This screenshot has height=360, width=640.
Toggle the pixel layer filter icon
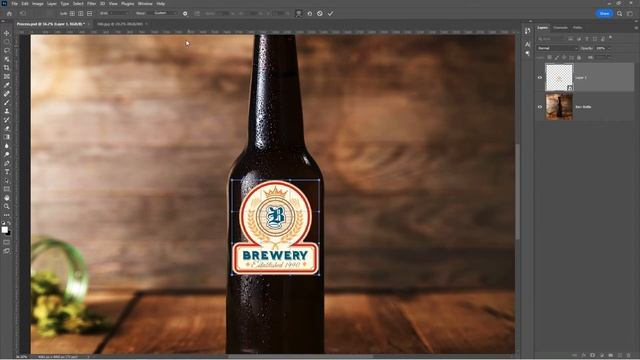571,39
